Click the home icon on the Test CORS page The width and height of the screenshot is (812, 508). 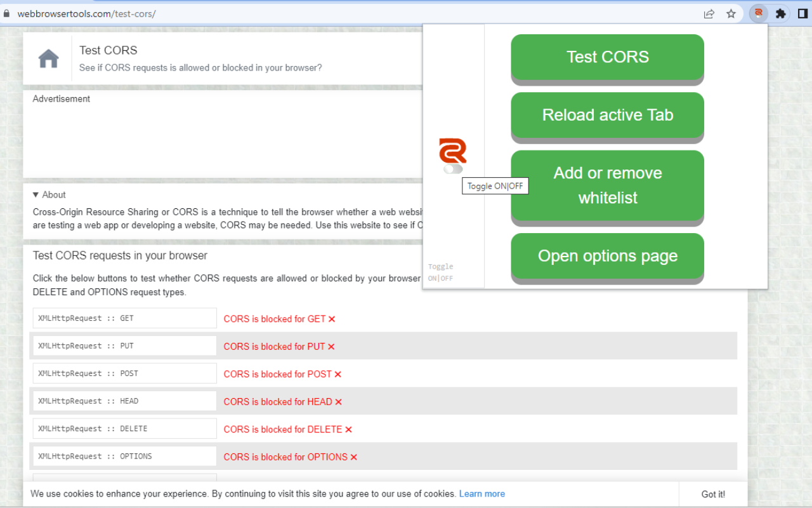click(x=48, y=58)
